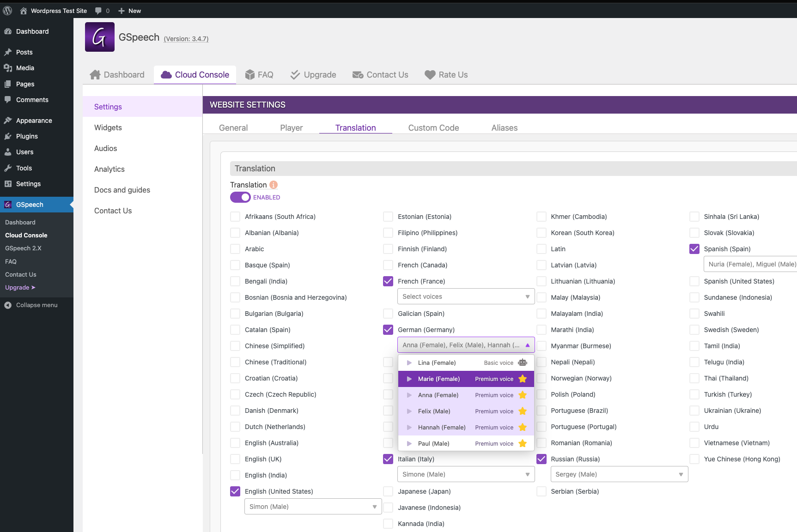Image resolution: width=797 pixels, height=532 pixels.
Task: Open the Simone (Male) Italian voice dropdown
Action: click(466, 474)
